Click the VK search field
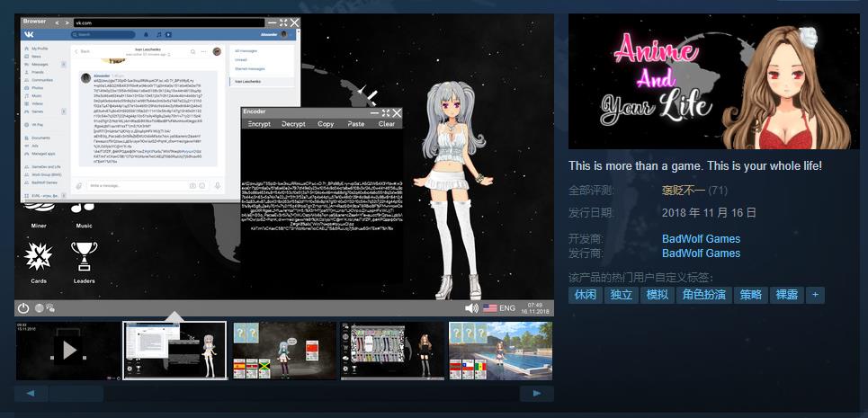The image size is (868, 418). coord(103,34)
